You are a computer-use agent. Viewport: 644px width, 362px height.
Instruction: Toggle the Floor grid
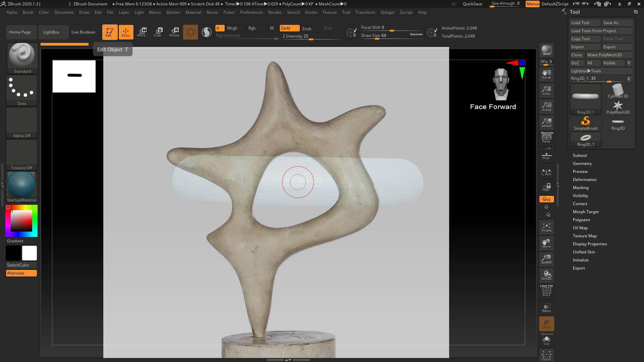click(546, 155)
